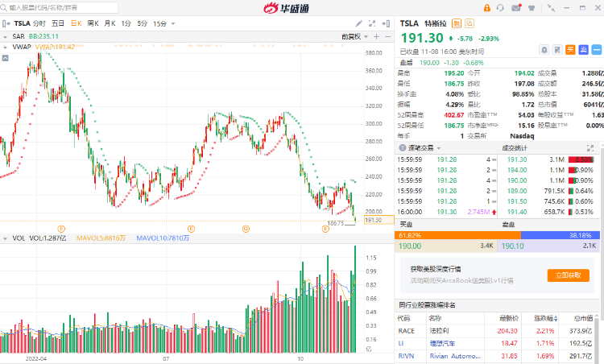Viewport: 604px width, 364px height.
Task: Switch to compact window mode icon
Action: click(x=551, y=8)
